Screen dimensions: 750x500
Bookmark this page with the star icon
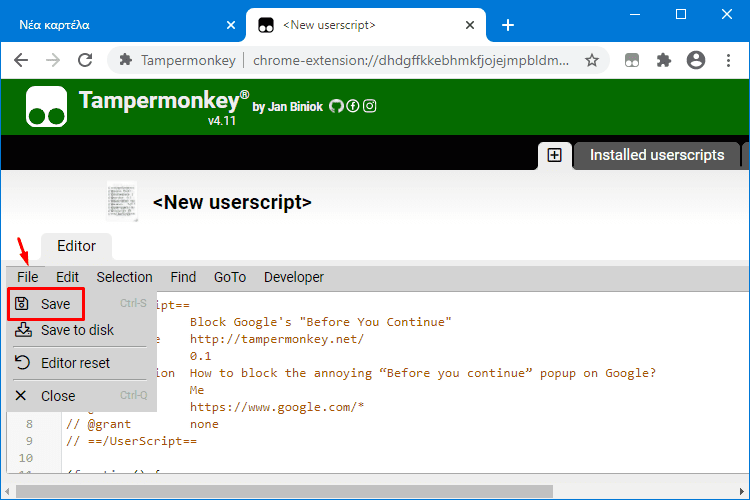tap(592, 60)
